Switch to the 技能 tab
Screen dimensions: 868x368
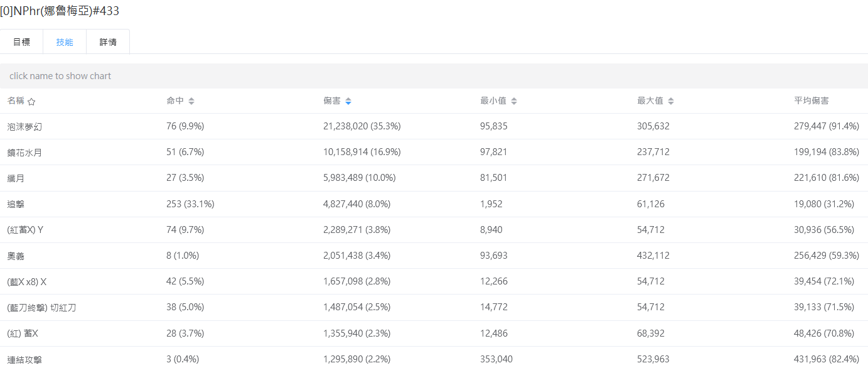click(x=65, y=42)
